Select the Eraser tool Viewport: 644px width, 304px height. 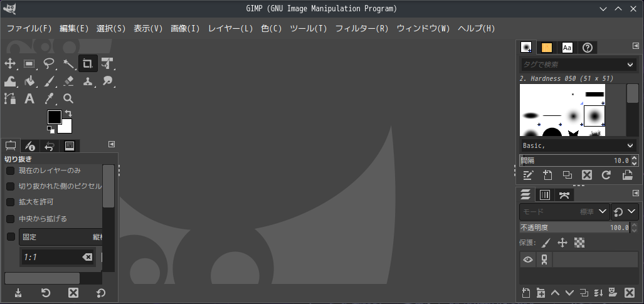click(x=68, y=81)
